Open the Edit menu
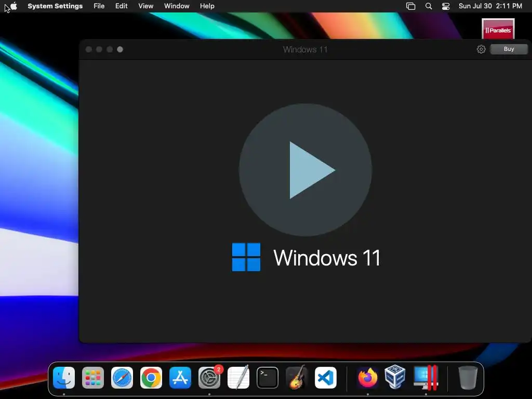The image size is (532, 399). coord(121,6)
